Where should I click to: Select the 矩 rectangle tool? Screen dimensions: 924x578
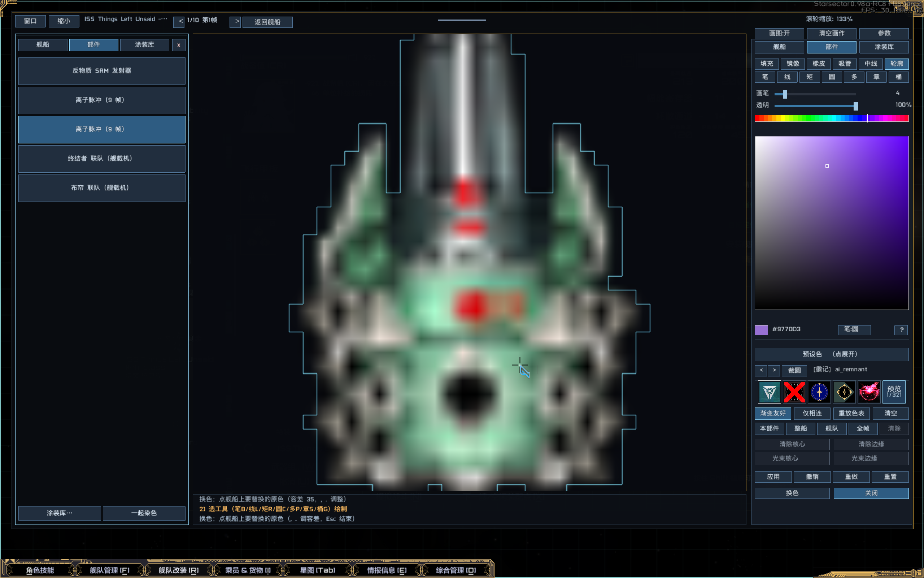[x=810, y=77]
